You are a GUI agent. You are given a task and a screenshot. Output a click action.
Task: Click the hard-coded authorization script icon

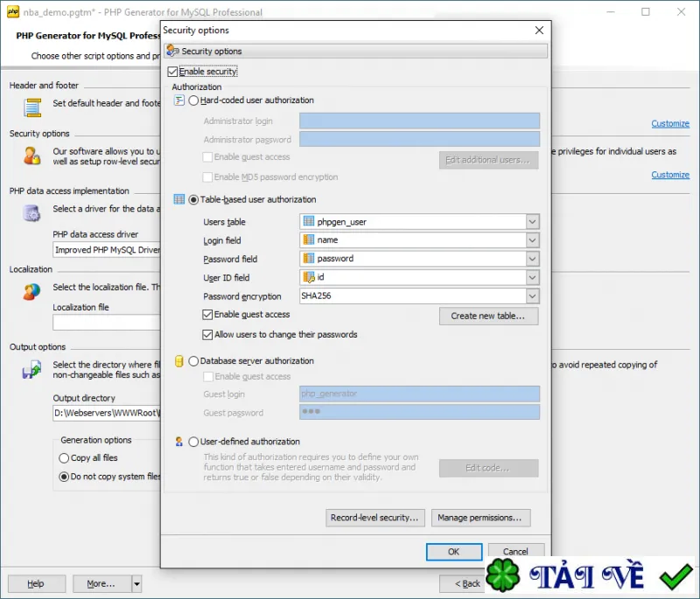pyautogui.click(x=179, y=101)
